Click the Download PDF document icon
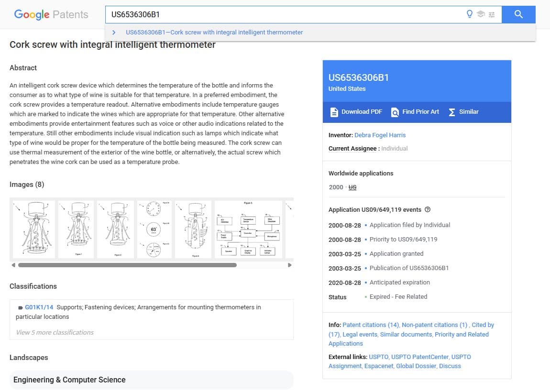The image size is (550, 392). click(x=334, y=112)
